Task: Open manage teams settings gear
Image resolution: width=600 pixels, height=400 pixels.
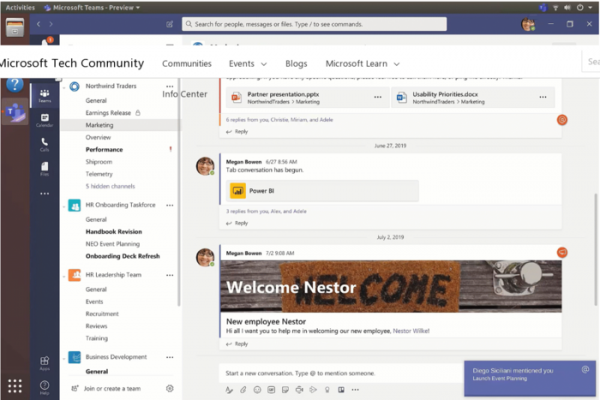Action: click(x=170, y=388)
